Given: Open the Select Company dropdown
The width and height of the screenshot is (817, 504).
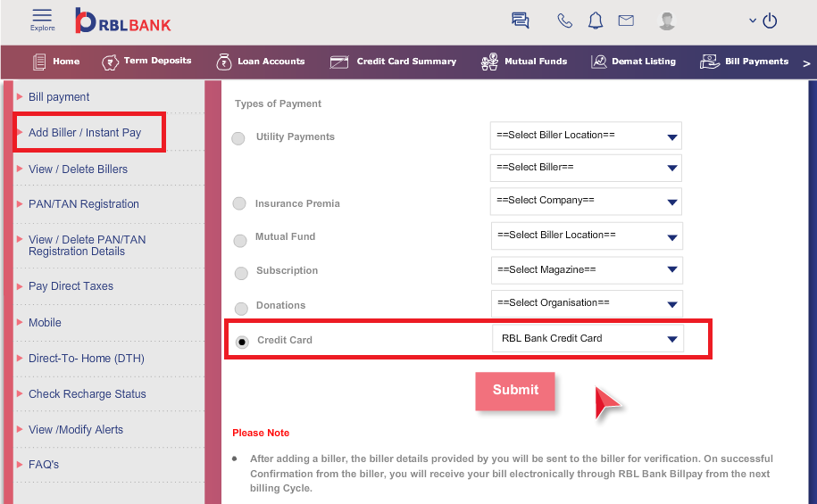Looking at the screenshot, I should pos(586,201).
